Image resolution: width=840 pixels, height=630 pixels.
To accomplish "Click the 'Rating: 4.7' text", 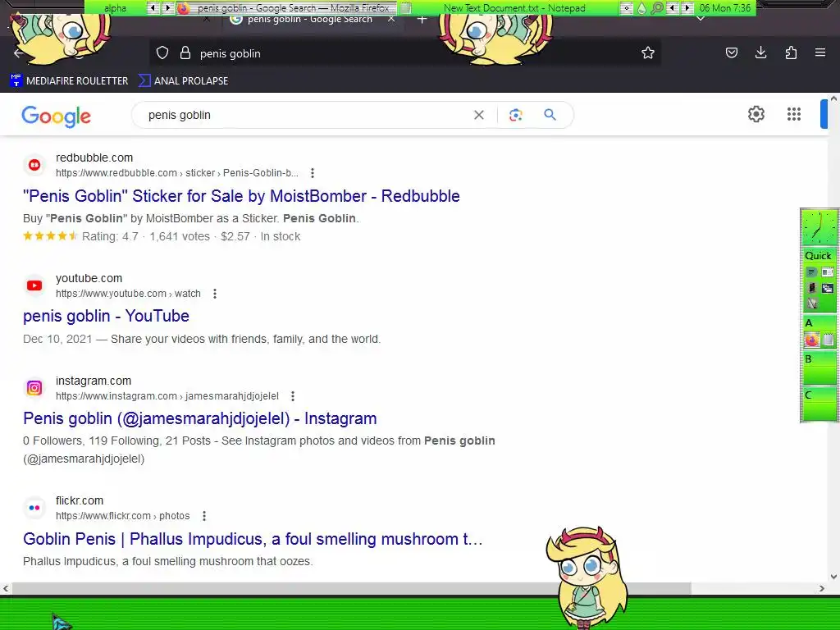I will (x=110, y=236).
